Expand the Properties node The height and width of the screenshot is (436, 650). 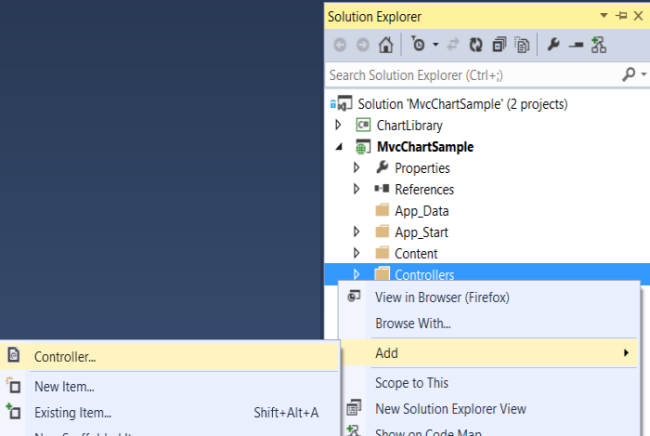(357, 167)
